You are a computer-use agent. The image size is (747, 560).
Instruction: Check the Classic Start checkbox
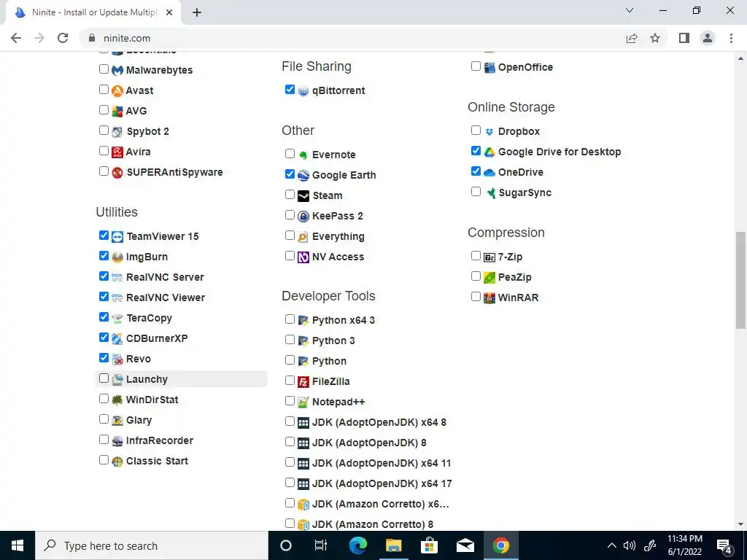coord(104,460)
